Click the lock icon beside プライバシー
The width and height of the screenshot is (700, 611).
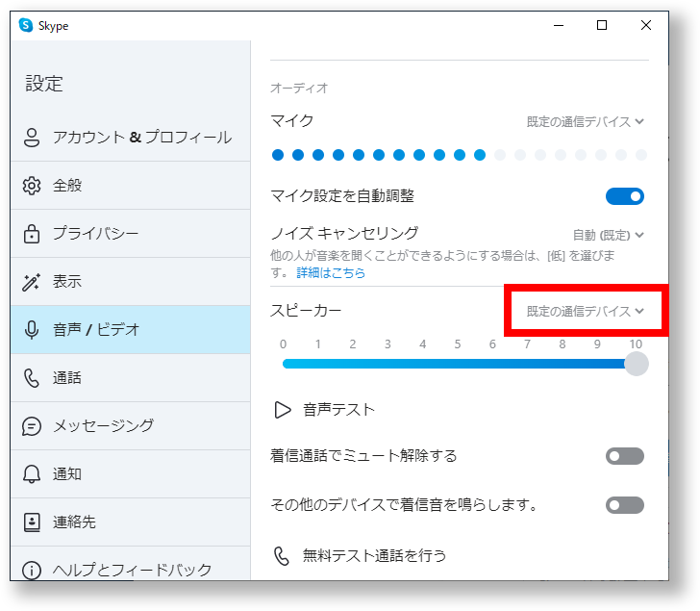click(x=32, y=234)
